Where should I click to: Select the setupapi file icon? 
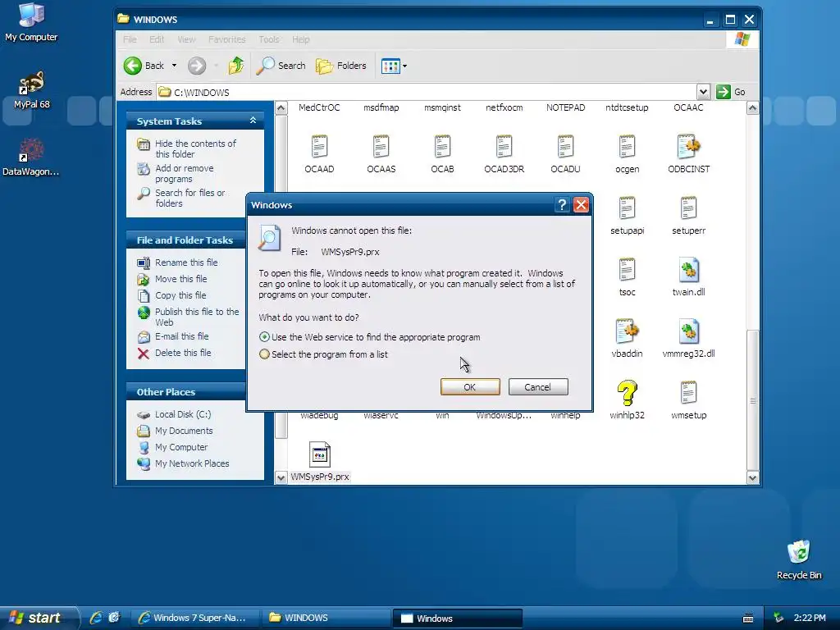point(628,208)
